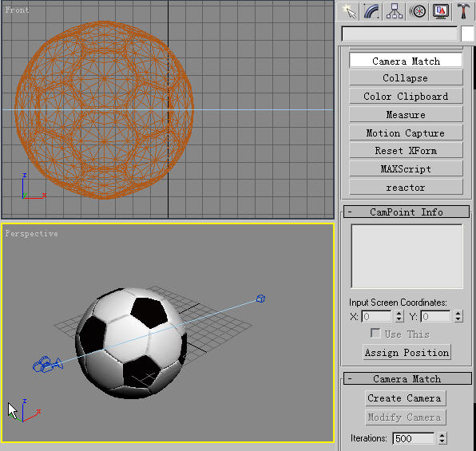This screenshot has height=451, width=476.
Task: Click the Iterations value field
Action: coord(414,438)
